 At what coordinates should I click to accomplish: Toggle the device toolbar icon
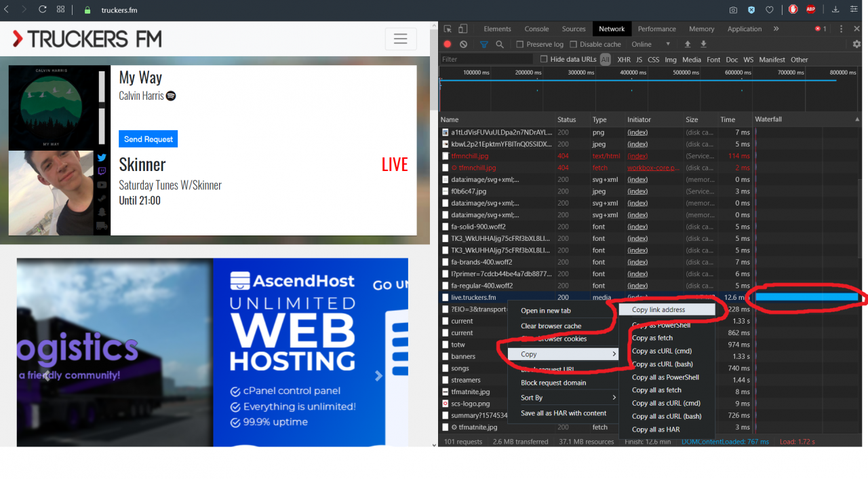tap(463, 29)
